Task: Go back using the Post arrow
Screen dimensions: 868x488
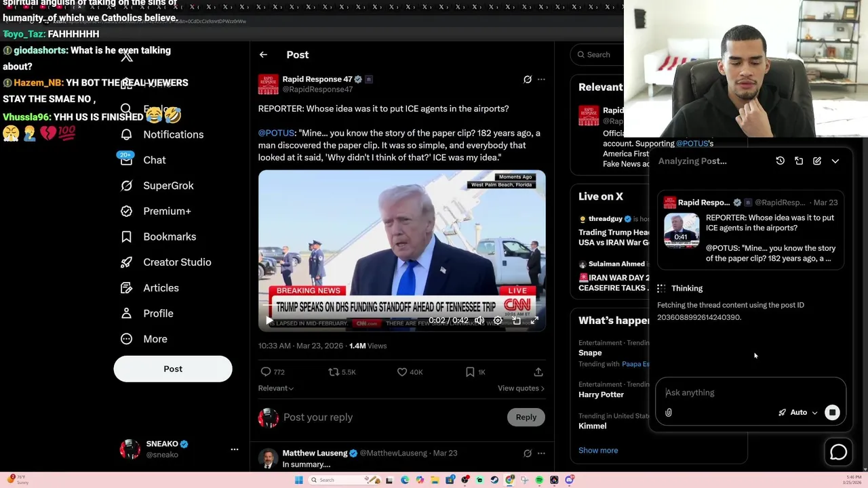Action: click(x=263, y=55)
